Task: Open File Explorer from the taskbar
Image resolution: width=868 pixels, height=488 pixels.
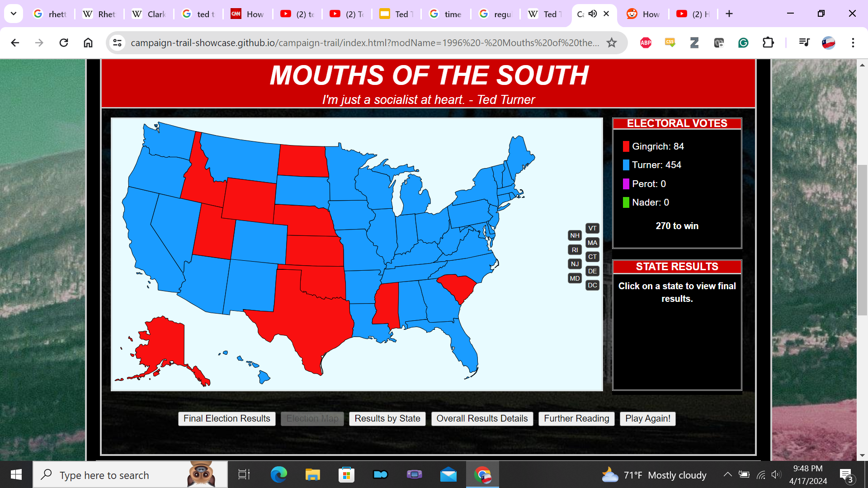Action: (x=312, y=474)
